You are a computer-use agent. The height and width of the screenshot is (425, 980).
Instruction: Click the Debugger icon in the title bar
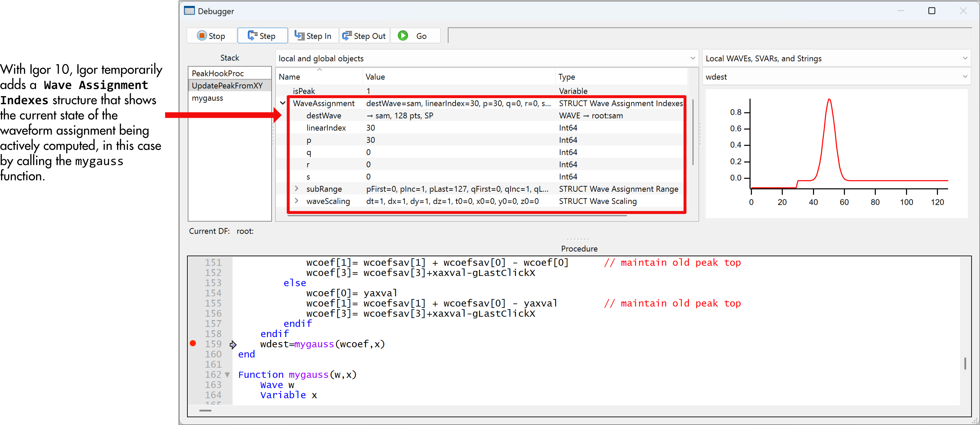click(189, 11)
